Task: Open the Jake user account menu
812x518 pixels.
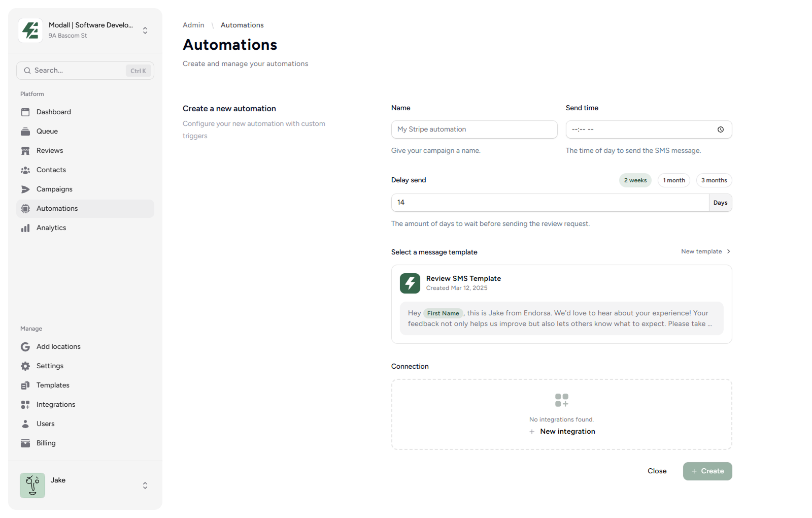Action: click(145, 485)
